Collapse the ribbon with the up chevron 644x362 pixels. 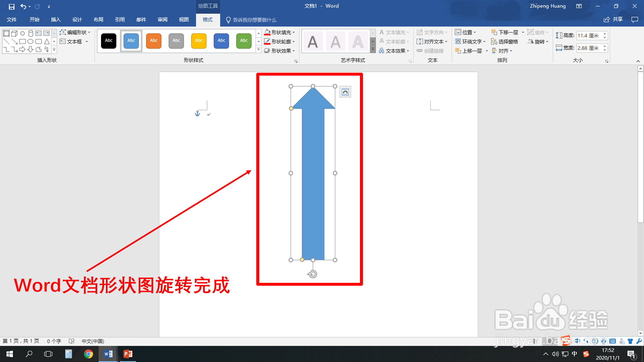[x=638, y=61]
